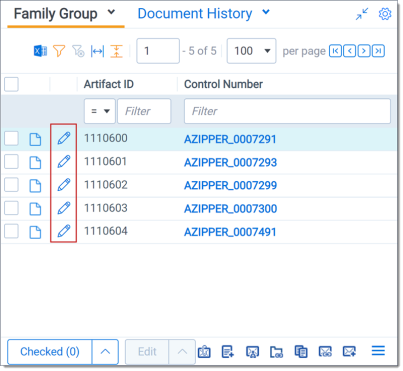Viewport: 403px width, 371px height.
Task: Open the 100 per page dropdown
Action: (x=251, y=51)
